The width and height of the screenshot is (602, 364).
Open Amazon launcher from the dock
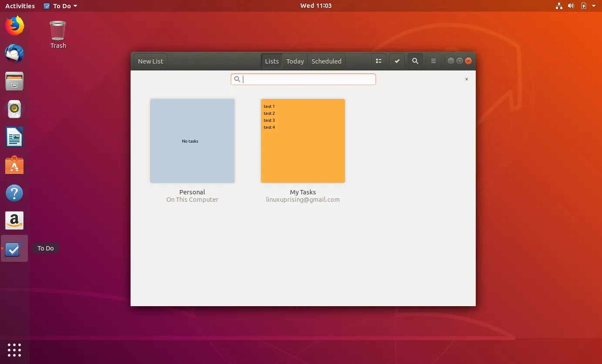(x=14, y=221)
